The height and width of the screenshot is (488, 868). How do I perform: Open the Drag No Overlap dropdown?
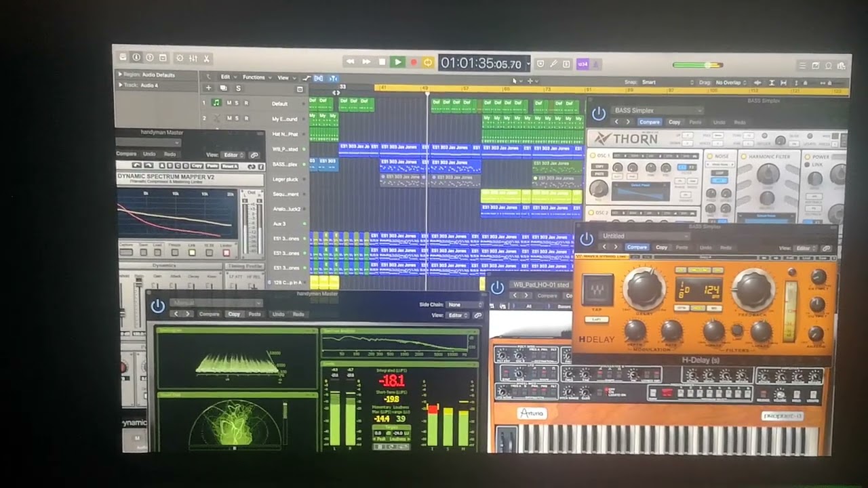[731, 83]
